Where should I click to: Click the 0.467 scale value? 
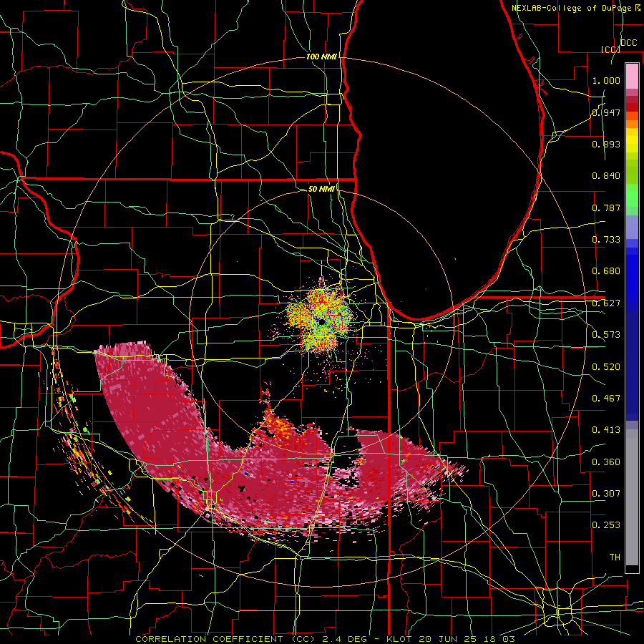pos(606,399)
